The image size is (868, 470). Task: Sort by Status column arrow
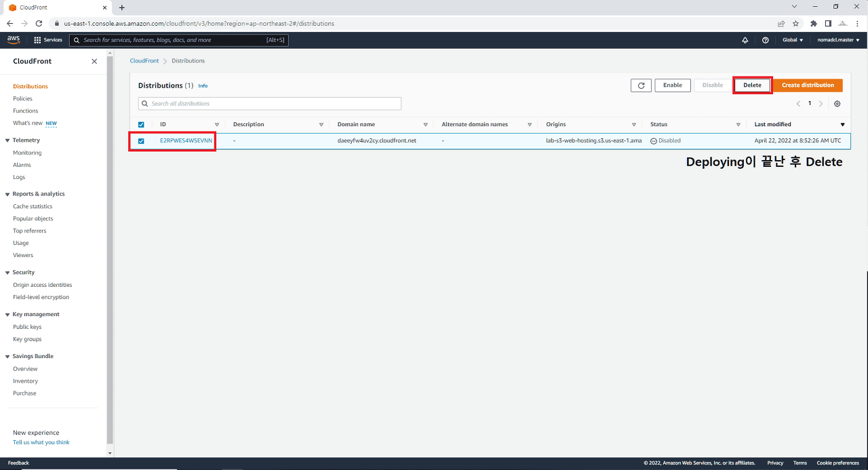738,125
